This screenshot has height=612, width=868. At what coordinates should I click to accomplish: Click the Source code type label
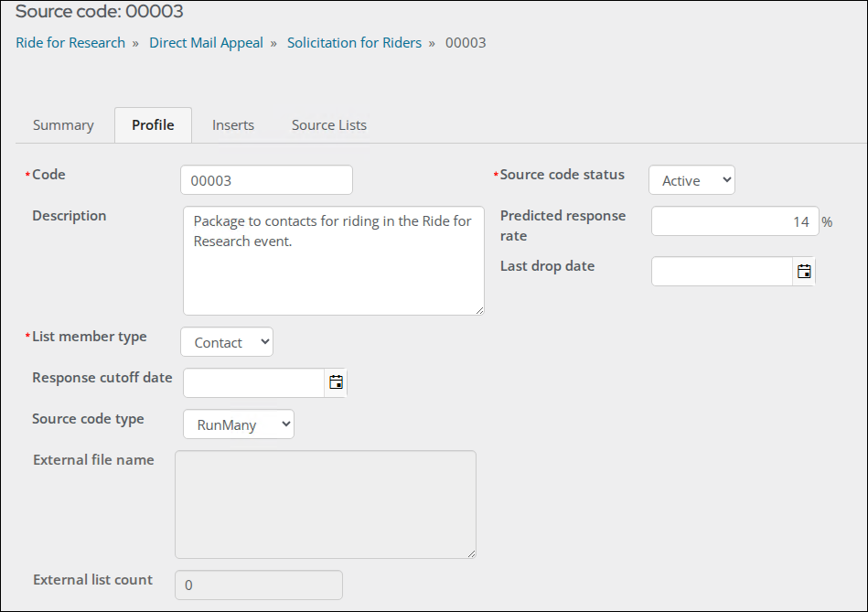click(88, 419)
